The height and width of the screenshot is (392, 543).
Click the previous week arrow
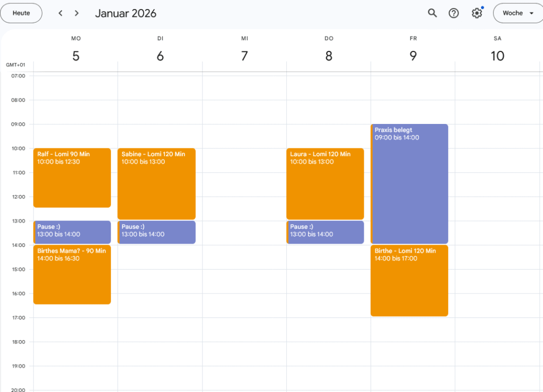(x=60, y=13)
